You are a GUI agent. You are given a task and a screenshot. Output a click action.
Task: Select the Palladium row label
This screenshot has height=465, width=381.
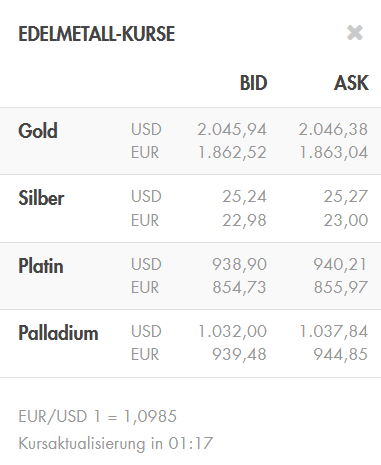[58, 333]
